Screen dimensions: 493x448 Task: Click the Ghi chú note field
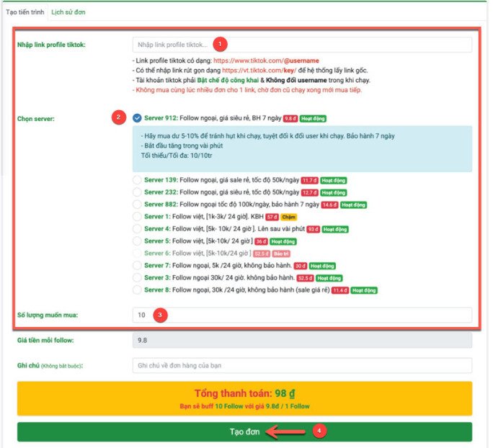coord(302,365)
